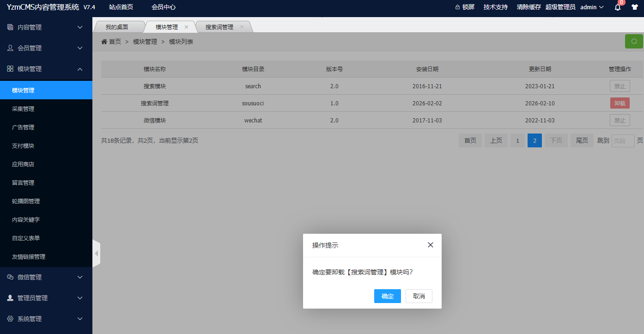The image size is (644, 334).
Task: Open the 清除缓存 cache clearing link
Action: pyautogui.click(x=529, y=7)
